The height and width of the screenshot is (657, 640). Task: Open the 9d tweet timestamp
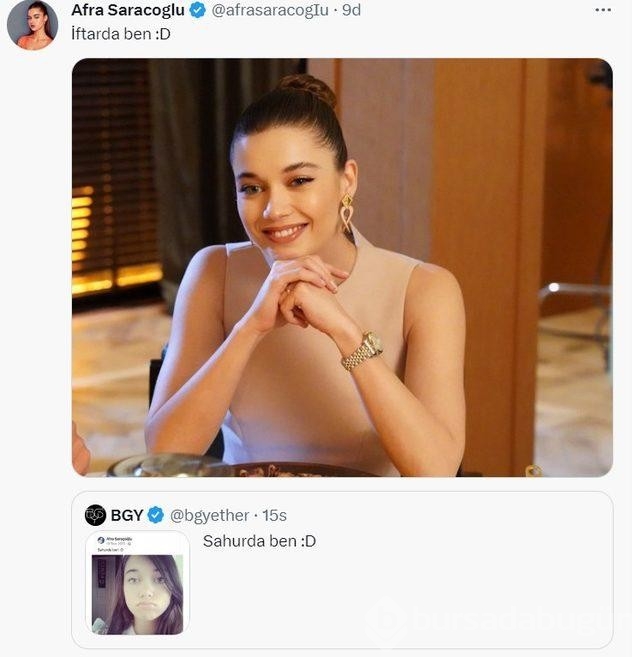coord(351,10)
